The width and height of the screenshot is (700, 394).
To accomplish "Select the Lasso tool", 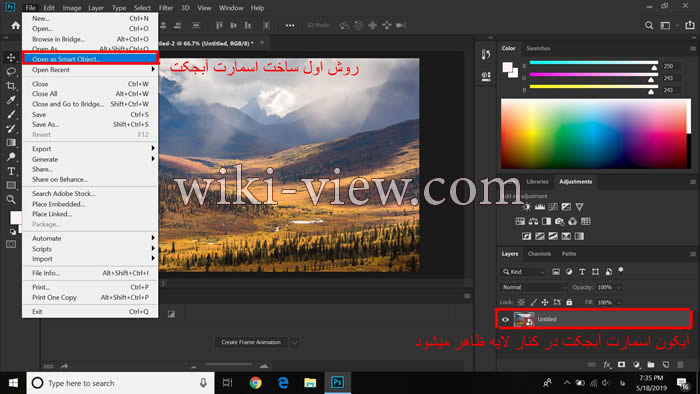I will tap(11, 71).
